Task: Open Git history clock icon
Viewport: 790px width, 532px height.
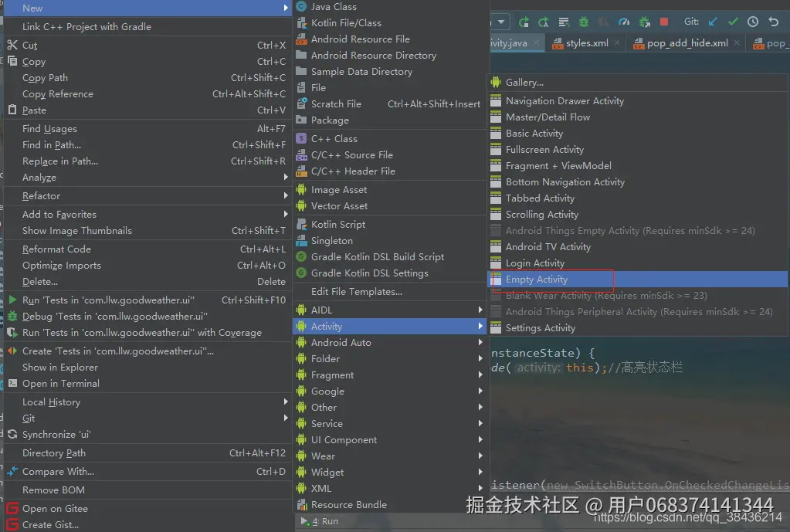Action: click(x=753, y=22)
